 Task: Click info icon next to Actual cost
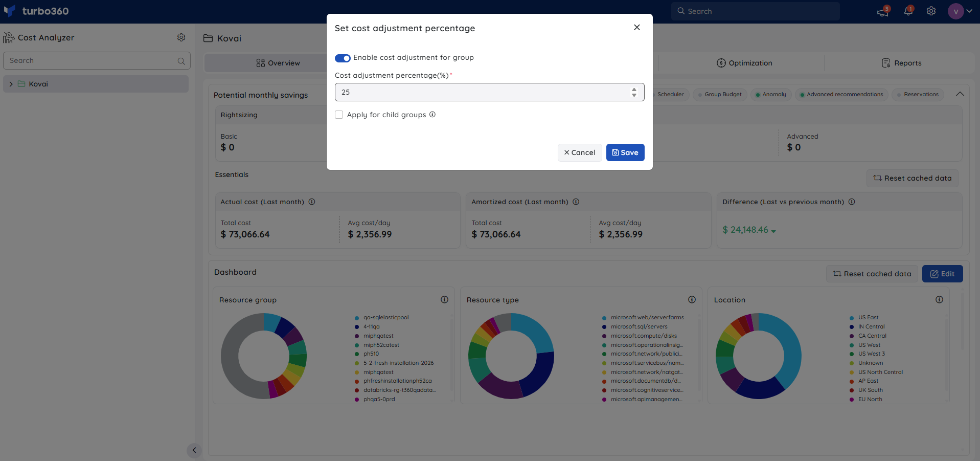click(x=312, y=202)
